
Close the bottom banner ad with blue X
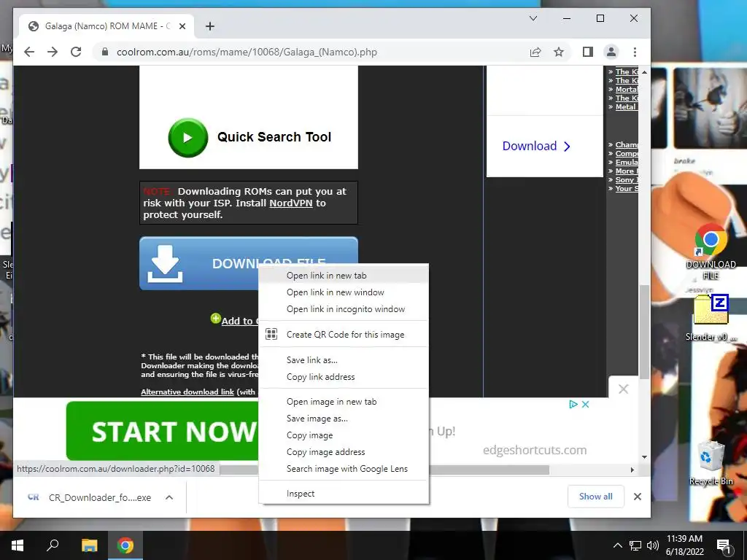[586, 404]
